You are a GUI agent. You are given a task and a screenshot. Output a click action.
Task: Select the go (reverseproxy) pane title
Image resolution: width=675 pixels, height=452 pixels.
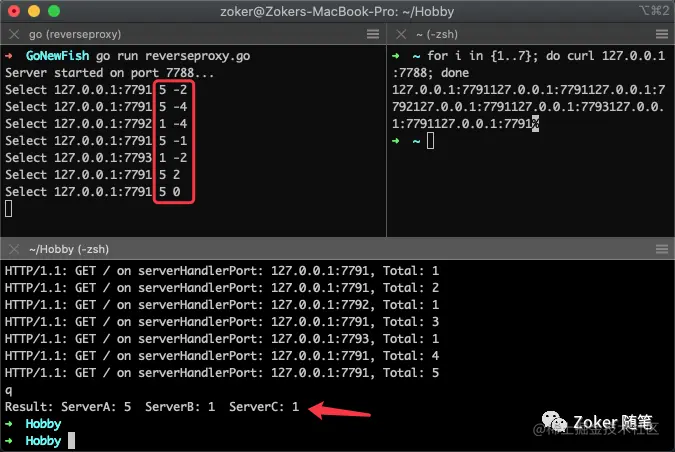[75, 34]
